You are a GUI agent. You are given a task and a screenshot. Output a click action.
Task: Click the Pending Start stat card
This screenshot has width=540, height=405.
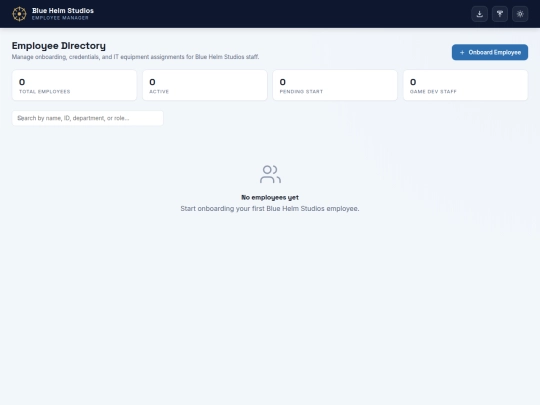(335, 85)
